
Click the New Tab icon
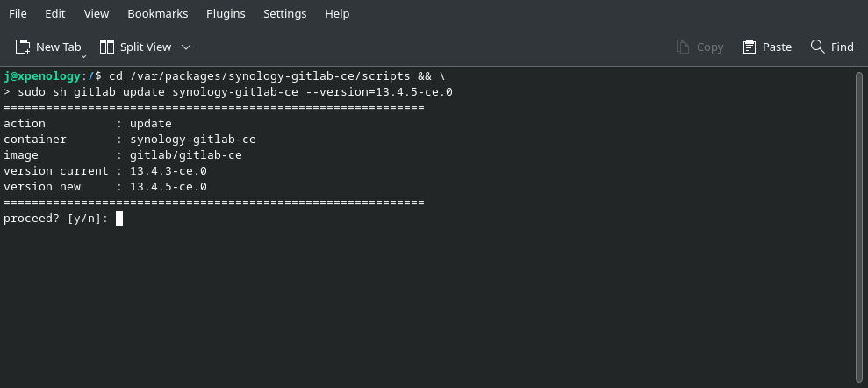tap(23, 47)
